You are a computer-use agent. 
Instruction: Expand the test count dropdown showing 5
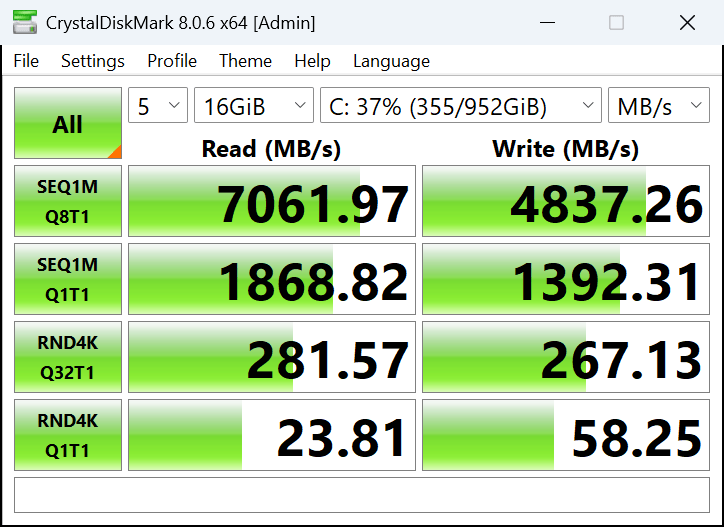click(x=158, y=105)
